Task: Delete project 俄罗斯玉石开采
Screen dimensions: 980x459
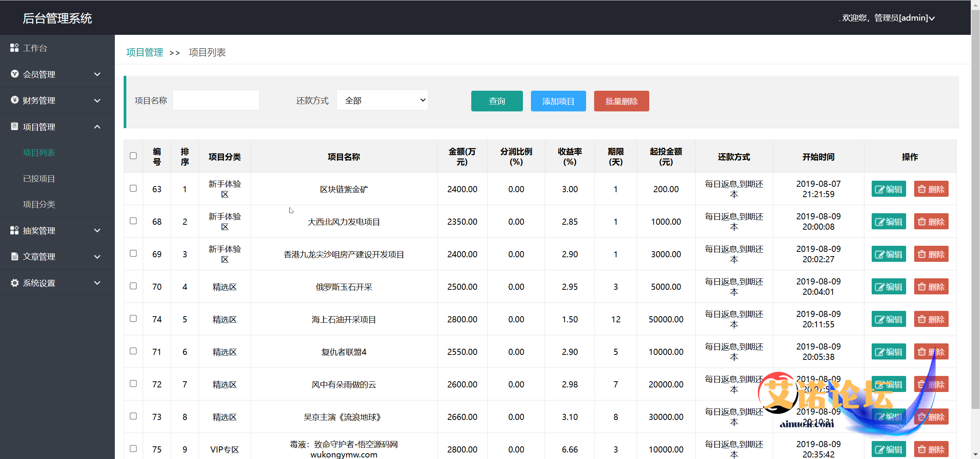Action: coord(931,287)
